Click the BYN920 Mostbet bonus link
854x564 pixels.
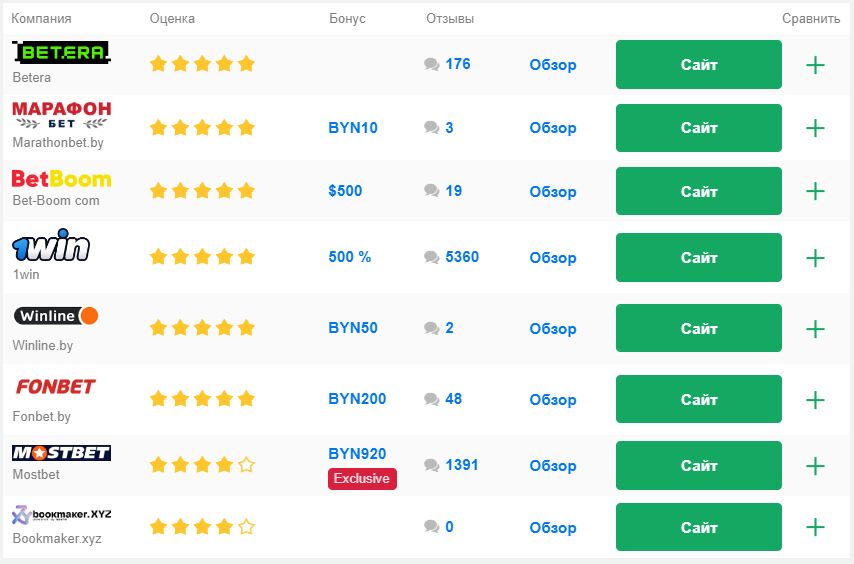[357, 453]
